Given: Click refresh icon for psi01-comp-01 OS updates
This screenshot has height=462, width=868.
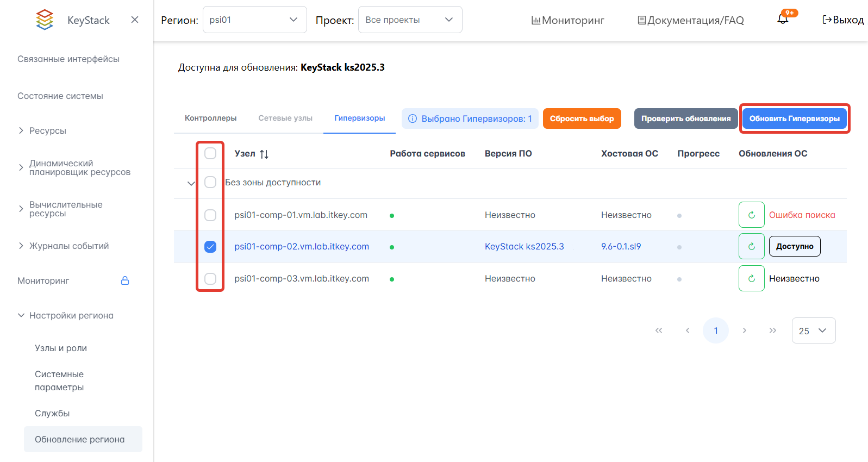Looking at the screenshot, I should 751,215.
